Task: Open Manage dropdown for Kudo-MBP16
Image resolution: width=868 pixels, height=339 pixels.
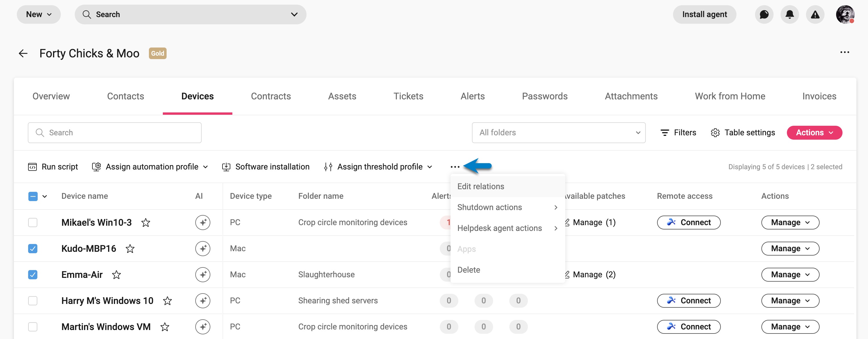Action: click(x=790, y=249)
